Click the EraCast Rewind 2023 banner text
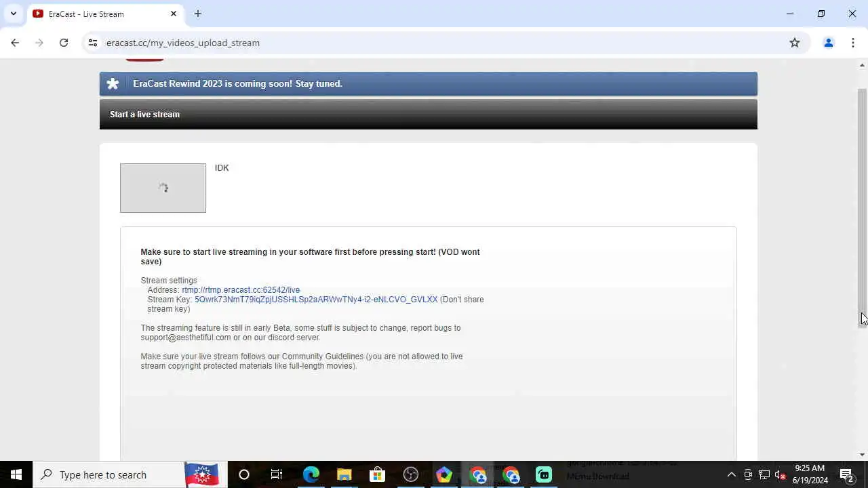The height and width of the screenshot is (488, 868). click(x=238, y=84)
